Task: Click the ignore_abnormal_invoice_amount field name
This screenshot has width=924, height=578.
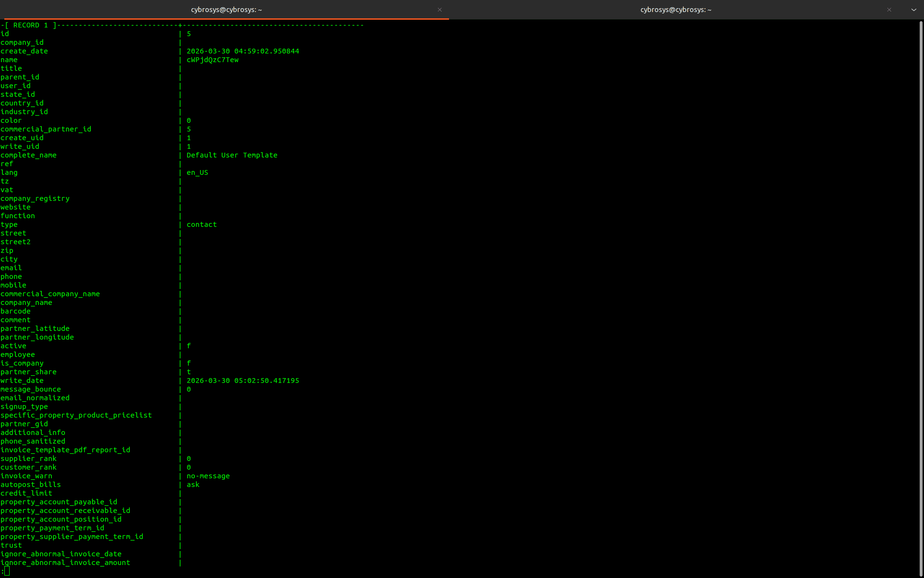Action: (65, 563)
